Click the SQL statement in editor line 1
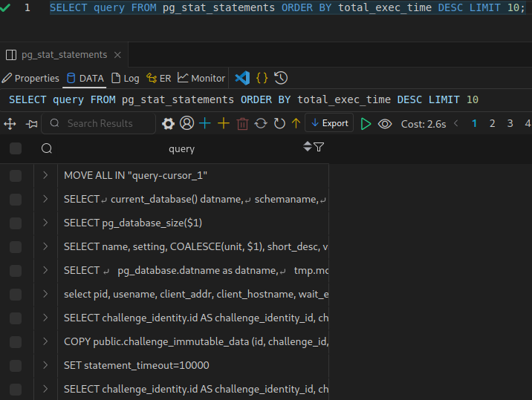 click(x=288, y=7)
